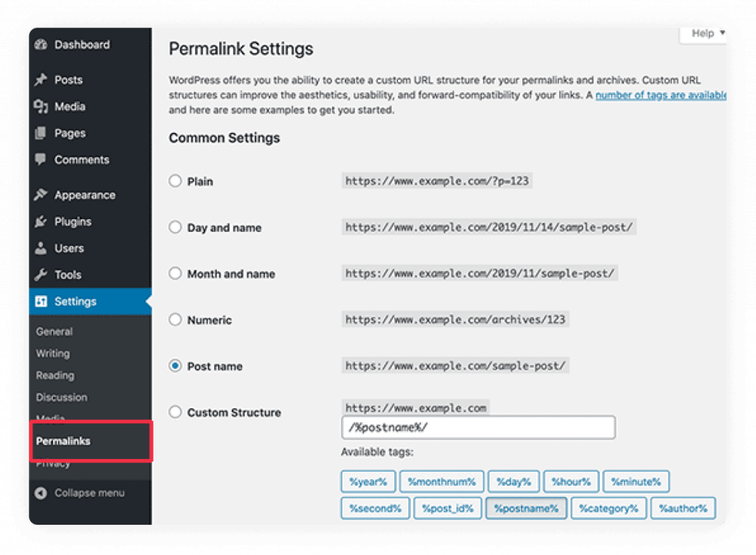Screen dimensions: 756x555
Task: Open Reading settings submenu
Action: (x=55, y=376)
